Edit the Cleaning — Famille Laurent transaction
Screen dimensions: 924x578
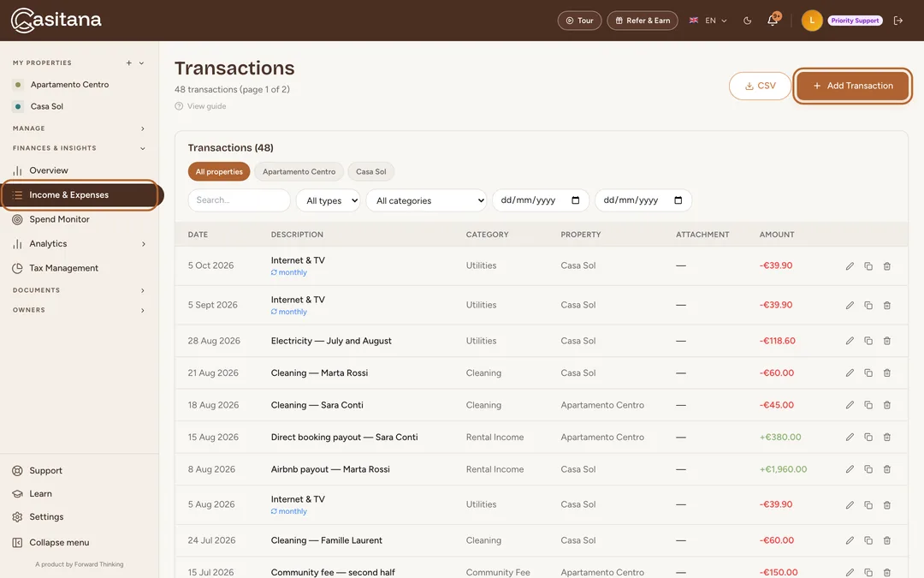(850, 540)
